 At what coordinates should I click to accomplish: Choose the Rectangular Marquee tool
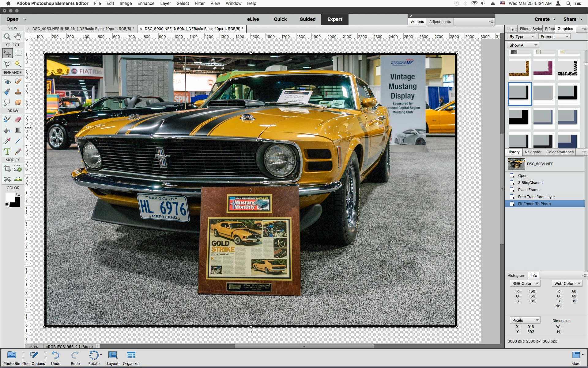pos(18,53)
